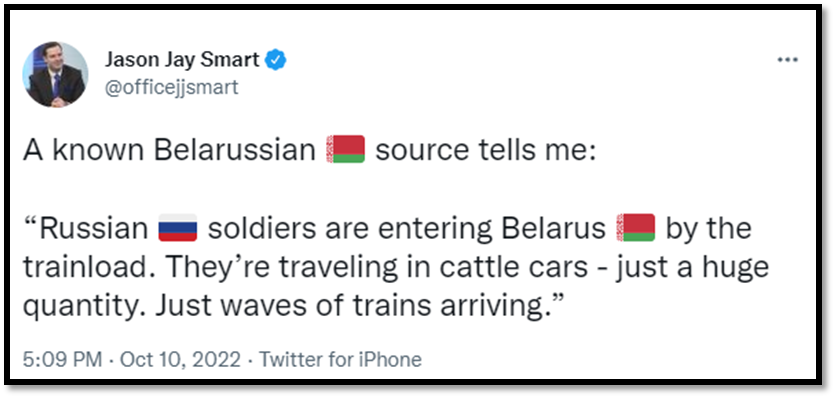Click the Belarus flag after 'Belarussian'
835x398 pixels.
click(345, 149)
